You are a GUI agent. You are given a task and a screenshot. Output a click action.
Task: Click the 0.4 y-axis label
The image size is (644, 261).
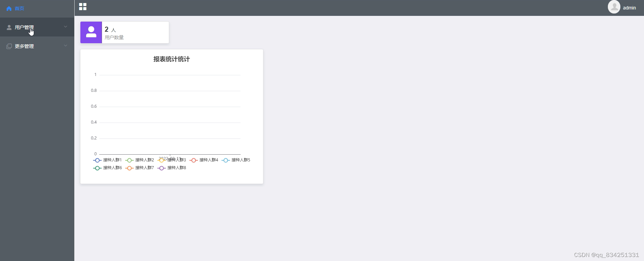pos(94,122)
